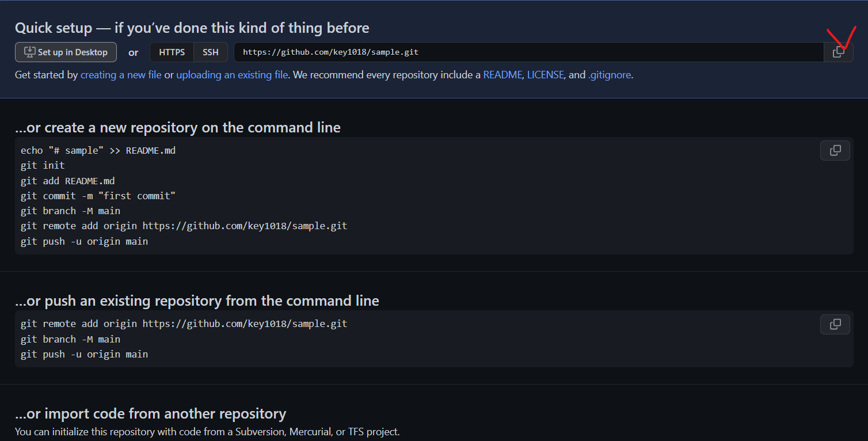The image size is (868, 441).
Task: Click the git push -u origin main line
Action: pyautogui.click(x=84, y=241)
